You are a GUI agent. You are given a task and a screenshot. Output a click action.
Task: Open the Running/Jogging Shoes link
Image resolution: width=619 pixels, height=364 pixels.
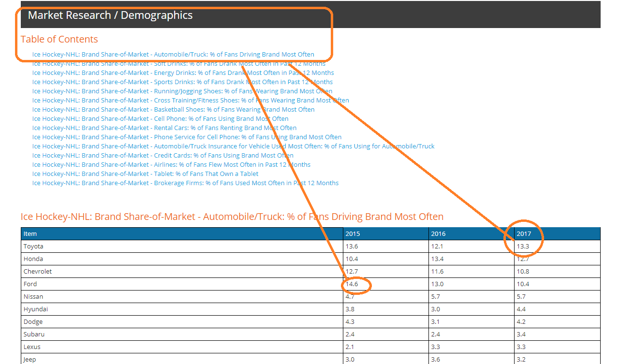182,91
